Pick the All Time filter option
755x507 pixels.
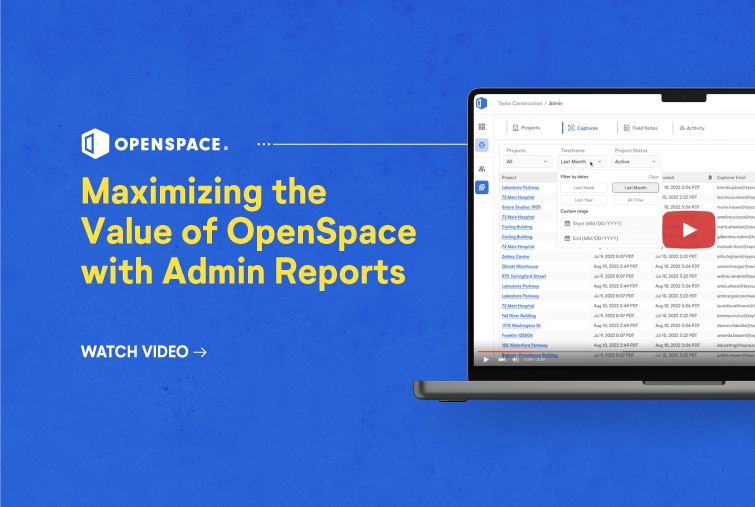[x=635, y=200]
